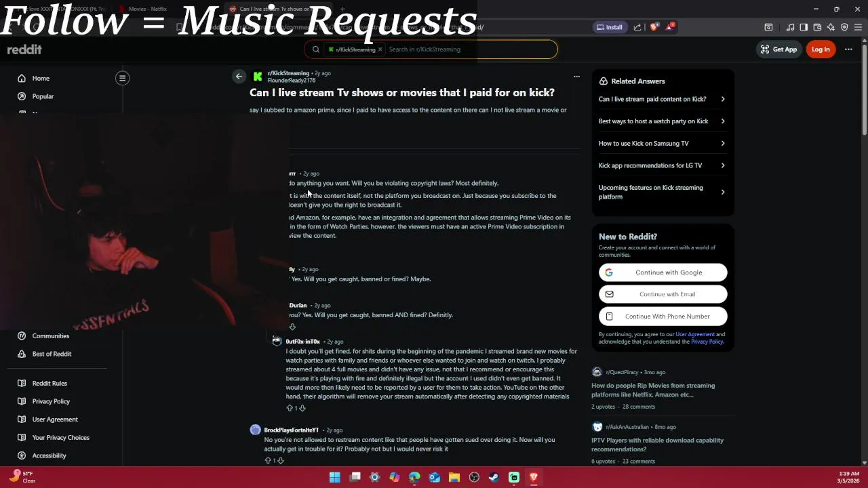Open the User Agreement link under the sign-up buttons
Screen dimensions: 868x488
(x=694, y=334)
